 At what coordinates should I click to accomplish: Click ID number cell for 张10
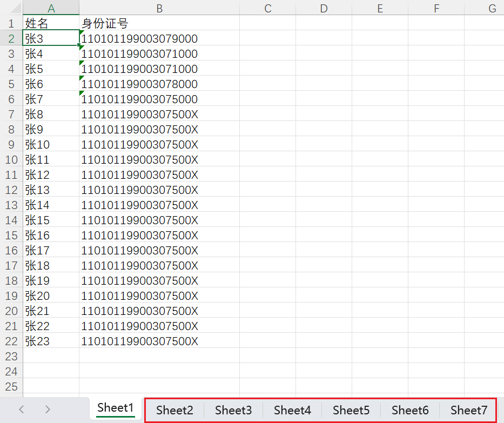[159, 144]
